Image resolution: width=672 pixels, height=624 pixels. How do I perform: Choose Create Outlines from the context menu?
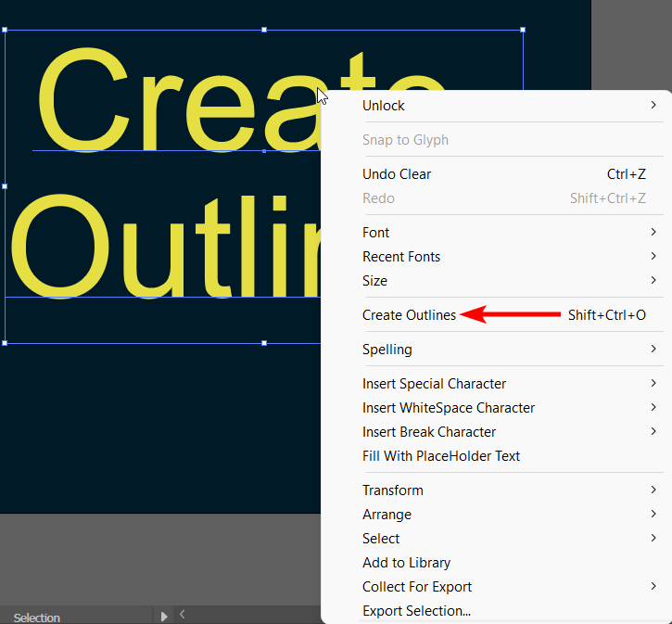[409, 315]
